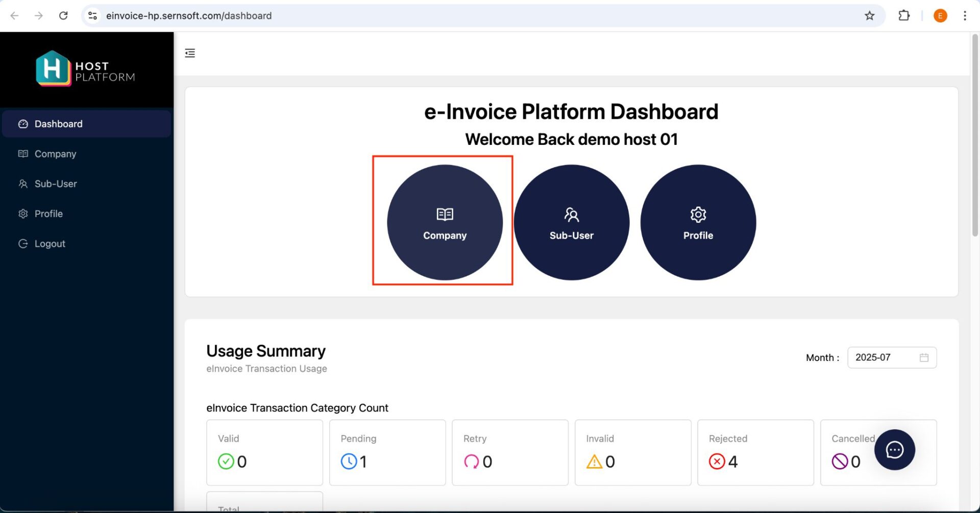Screen dimensions: 980x513
Task: Select Dashboard in the sidebar
Action: tap(87, 124)
